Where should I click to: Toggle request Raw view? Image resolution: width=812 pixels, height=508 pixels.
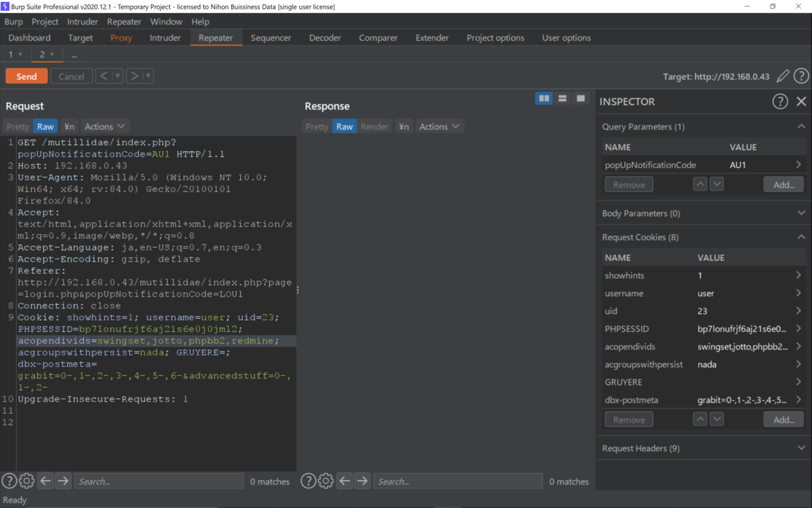45,127
